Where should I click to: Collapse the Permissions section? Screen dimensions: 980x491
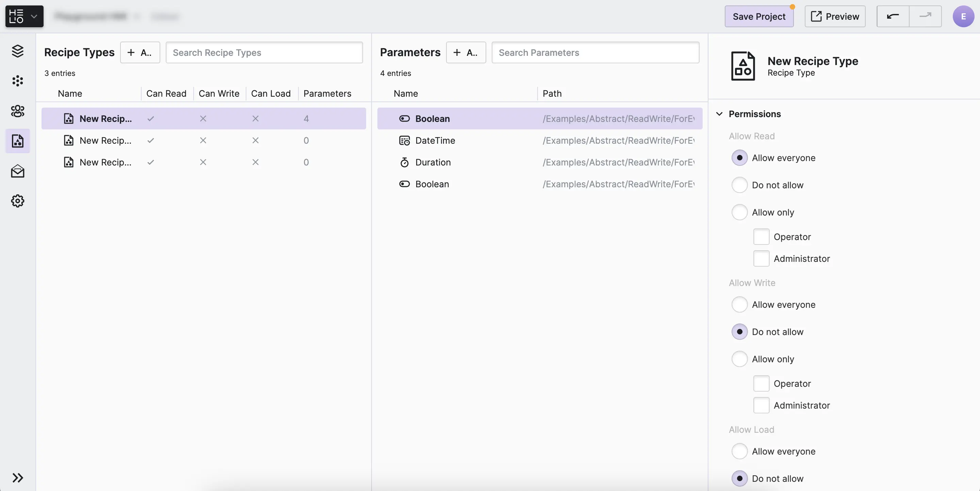[719, 114]
